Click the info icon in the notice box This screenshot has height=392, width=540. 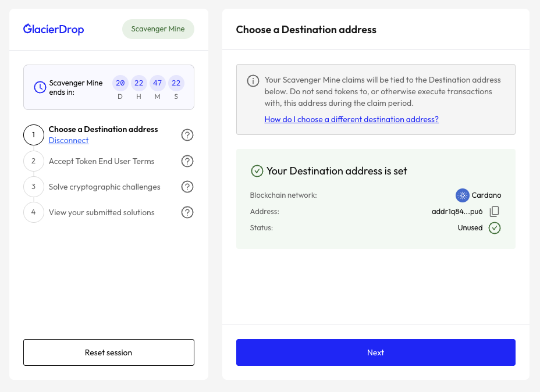tap(253, 81)
